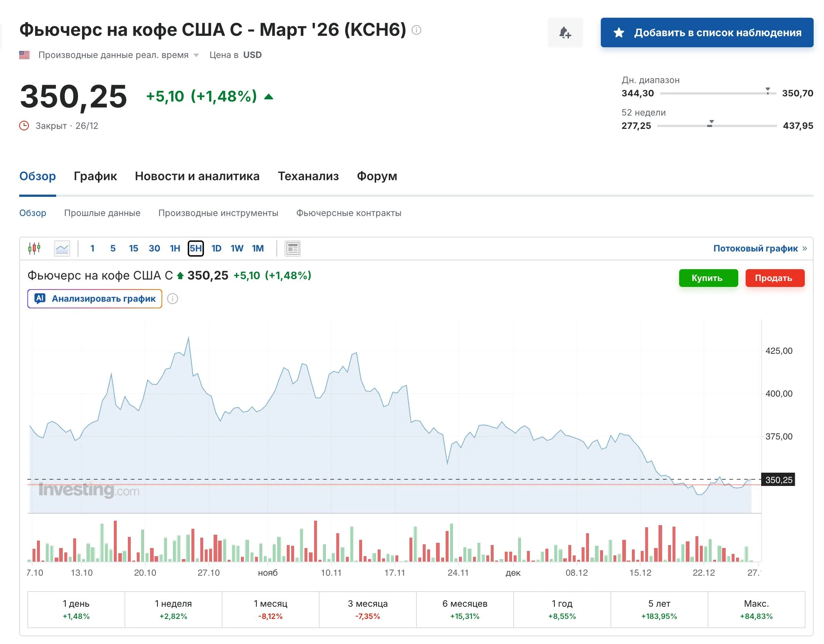The image size is (824, 644).
Task: Click the US flag icon
Action: [24, 55]
